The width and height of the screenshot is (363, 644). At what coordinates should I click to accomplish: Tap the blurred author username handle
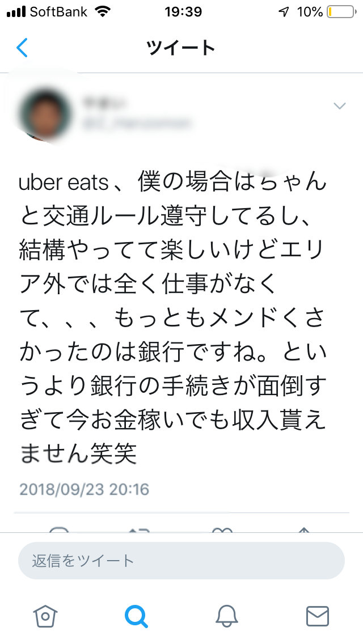pyautogui.click(x=137, y=122)
